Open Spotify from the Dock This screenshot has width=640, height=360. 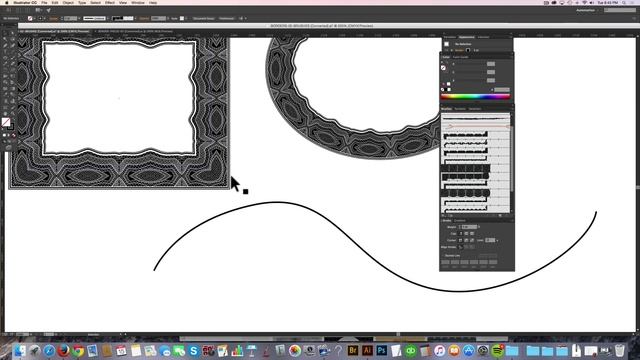498,350
